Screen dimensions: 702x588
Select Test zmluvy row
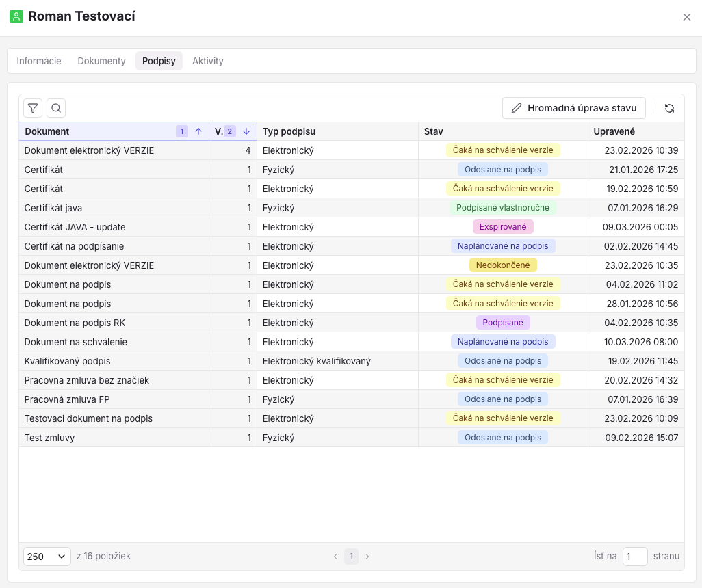click(352, 438)
